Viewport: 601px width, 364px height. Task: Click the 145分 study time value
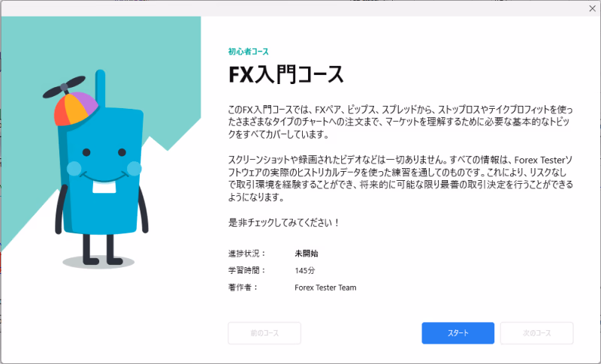pos(305,270)
